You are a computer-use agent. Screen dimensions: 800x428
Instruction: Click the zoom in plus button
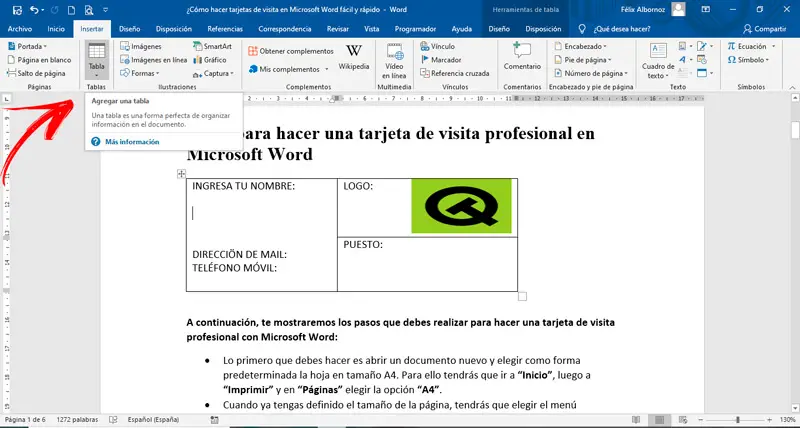tap(770, 420)
